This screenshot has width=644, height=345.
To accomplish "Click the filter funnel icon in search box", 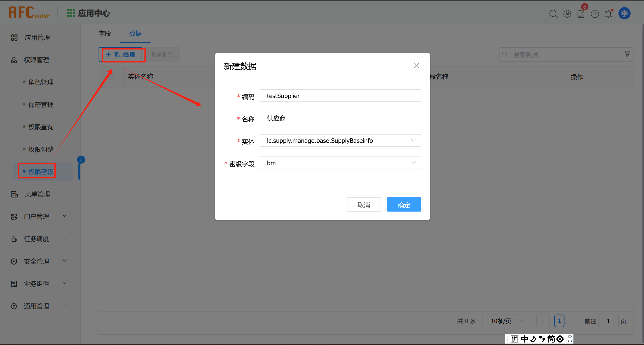I will point(627,54).
